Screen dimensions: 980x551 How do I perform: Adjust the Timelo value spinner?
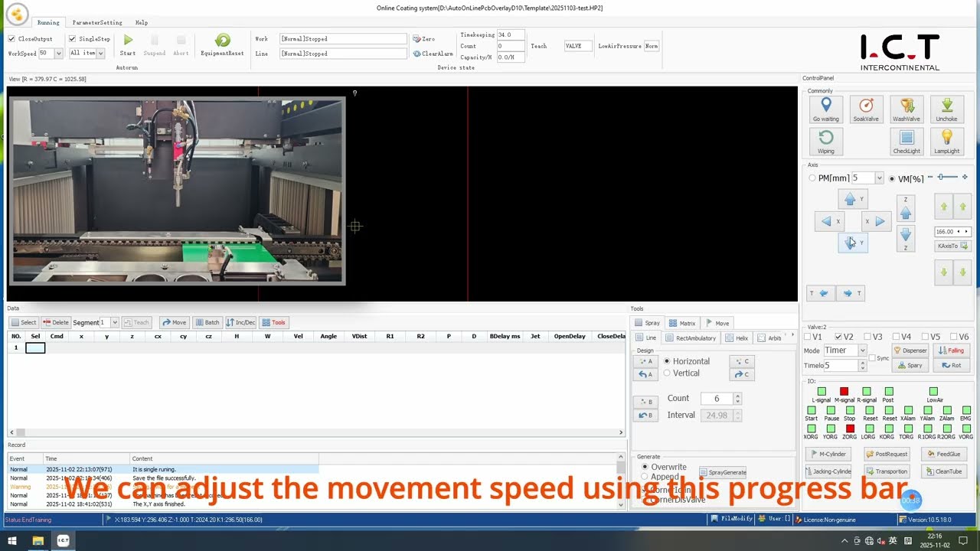[863, 366]
